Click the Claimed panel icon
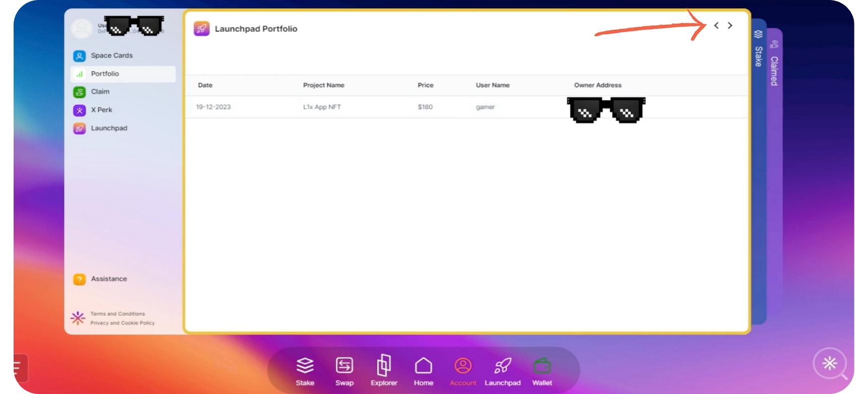 click(775, 44)
